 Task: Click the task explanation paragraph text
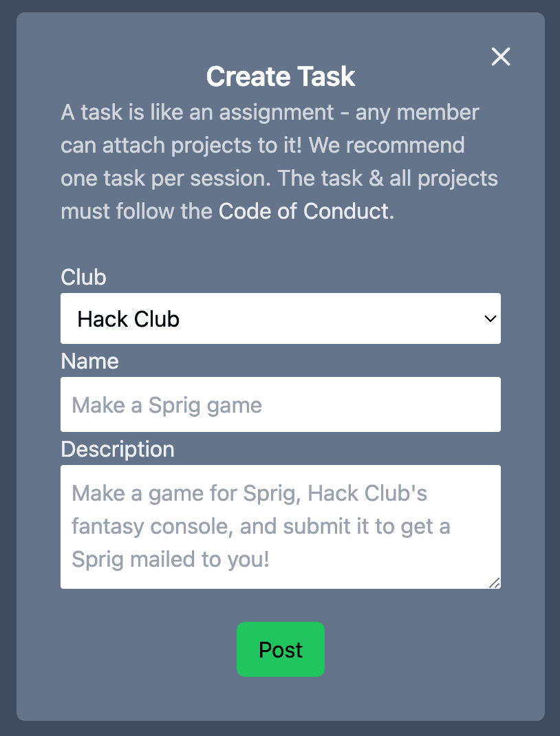(x=270, y=146)
